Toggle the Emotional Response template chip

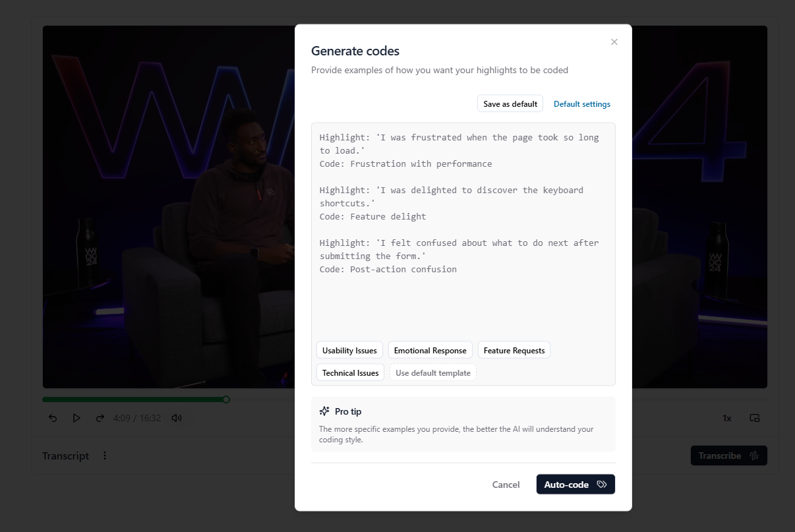tap(430, 350)
